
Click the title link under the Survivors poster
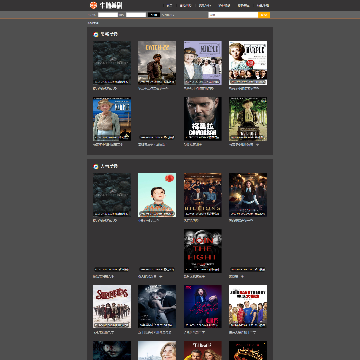click(104, 332)
